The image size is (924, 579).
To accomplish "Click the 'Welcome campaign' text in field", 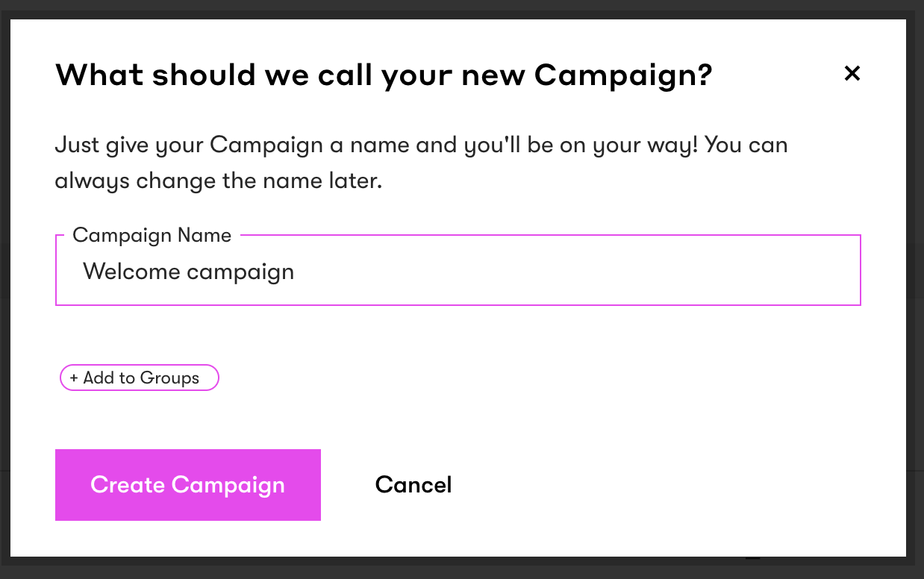I will click(188, 272).
